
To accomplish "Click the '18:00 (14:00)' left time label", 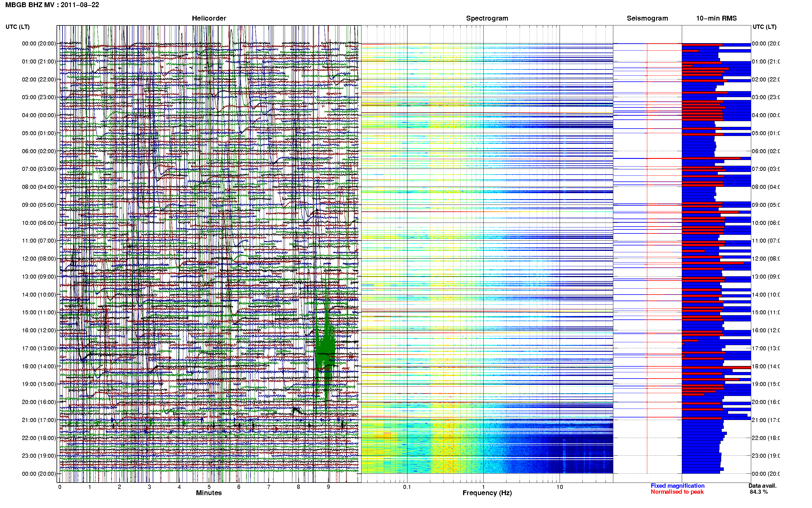I will tap(39, 366).
